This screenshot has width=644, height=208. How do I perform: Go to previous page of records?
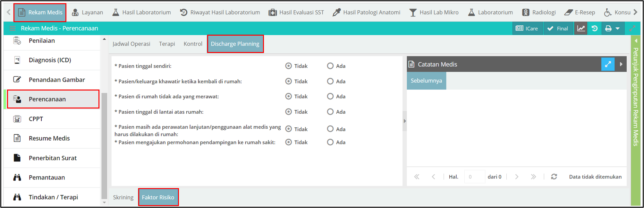[433, 177]
